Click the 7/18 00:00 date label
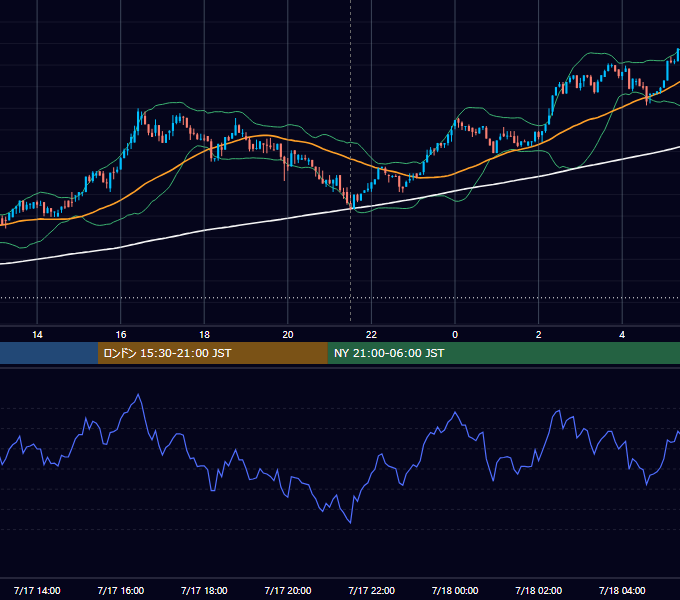The width and height of the screenshot is (680, 600). [x=455, y=590]
